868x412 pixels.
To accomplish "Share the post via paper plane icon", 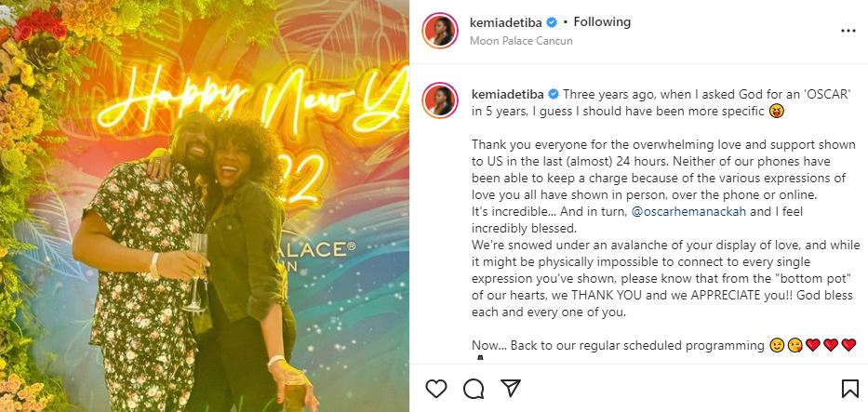I will [511, 388].
